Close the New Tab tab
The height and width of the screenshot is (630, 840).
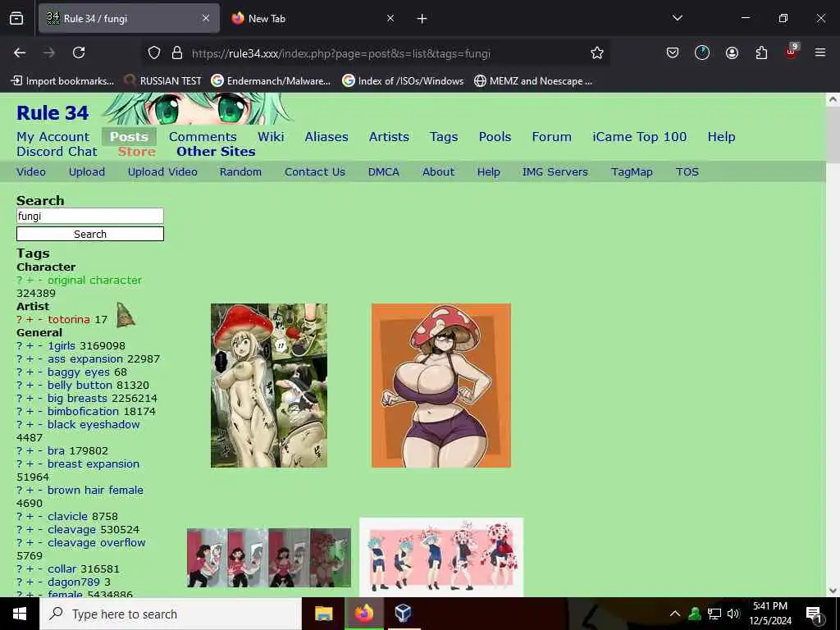(390, 18)
